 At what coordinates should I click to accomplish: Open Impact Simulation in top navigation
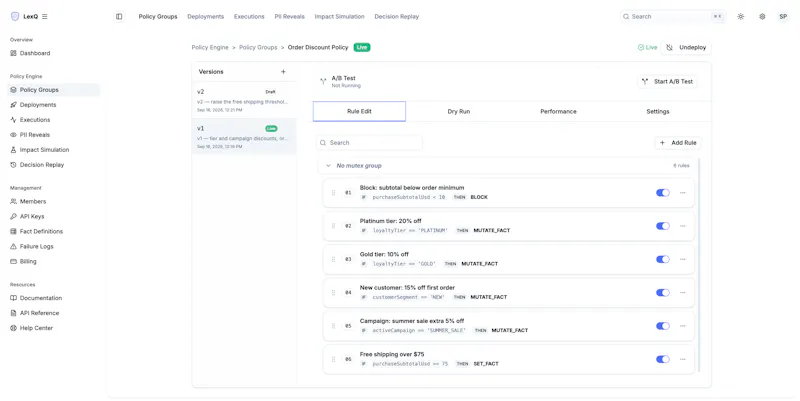click(x=339, y=16)
